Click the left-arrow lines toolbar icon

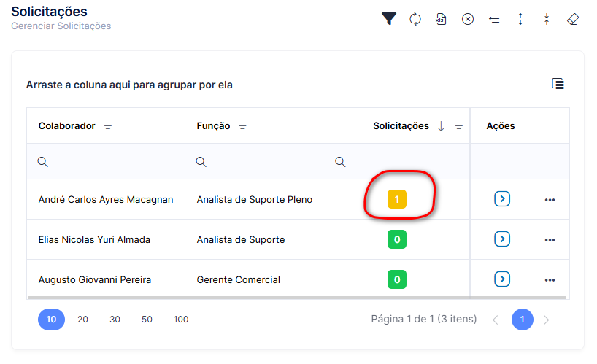pyautogui.click(x=494, y=19)
